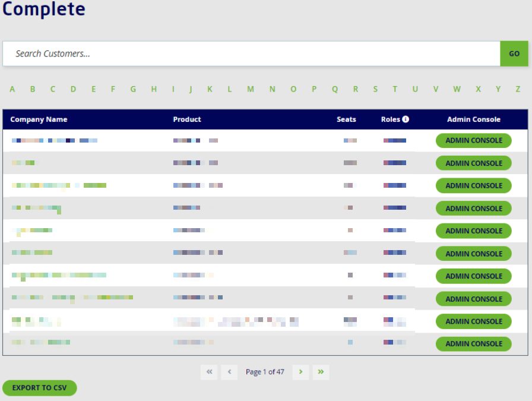Viewport: 532px width, 401px height.
Task: Click the Roles info icon
Action: (x=406, y=119)
